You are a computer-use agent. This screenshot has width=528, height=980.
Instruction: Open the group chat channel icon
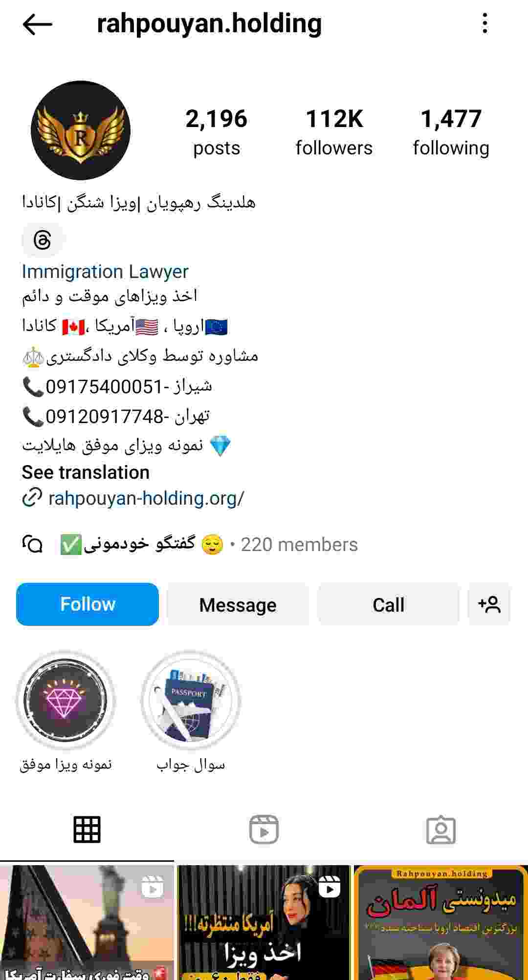pos(32,544)
